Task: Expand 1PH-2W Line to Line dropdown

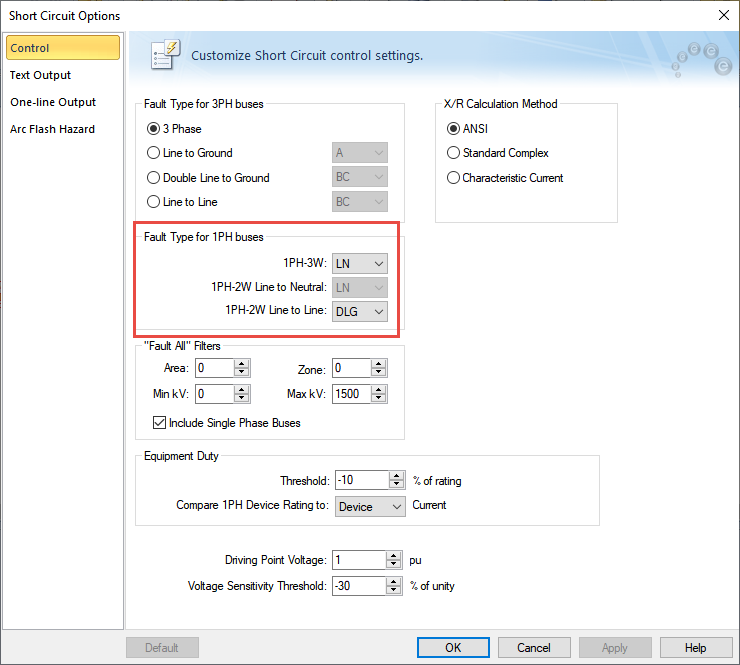Action: coord(360,312)
